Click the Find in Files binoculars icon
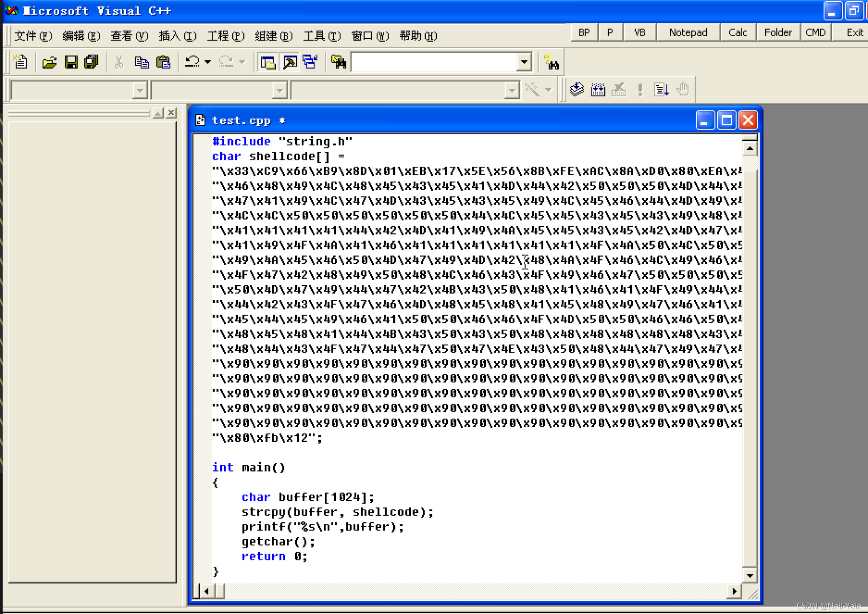 tap(338, 62)
